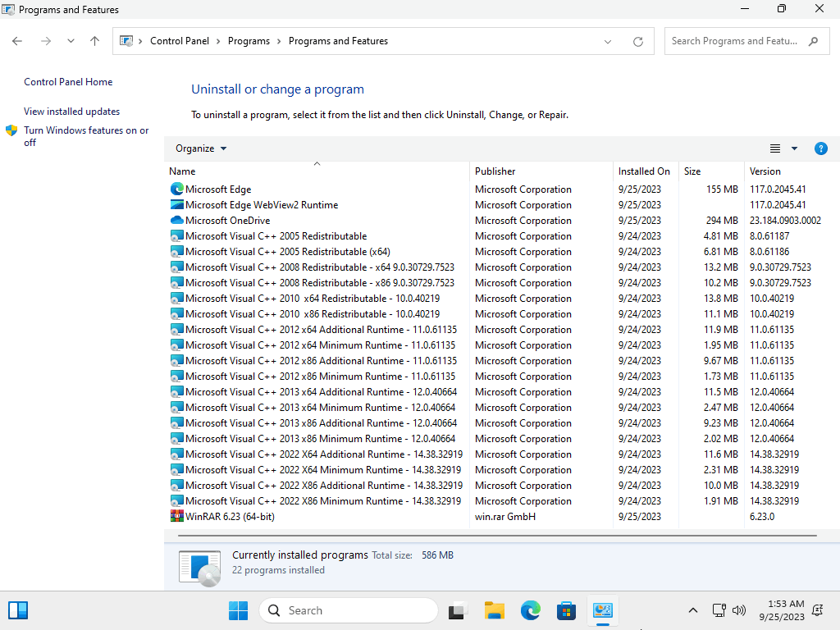Select Visual C++ 2013 x86 Additional Runtime row

tap(501, 422)
